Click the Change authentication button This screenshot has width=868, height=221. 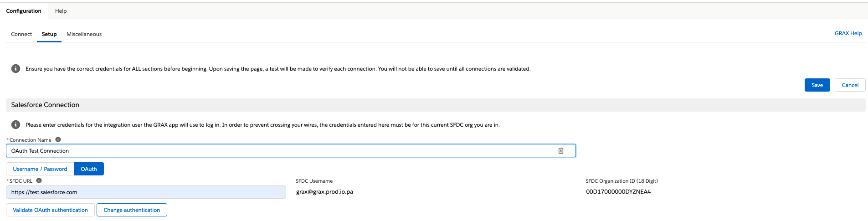(132, 210)
